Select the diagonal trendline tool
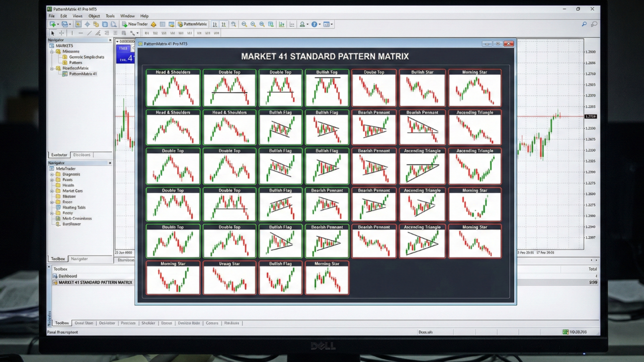The width and height of the screenshot is (644, 362). (x=89, y=33)
